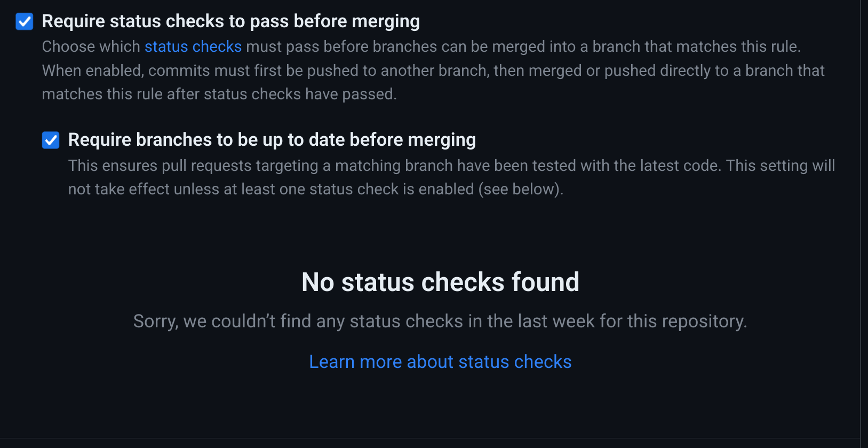
Task: Click the word 'merging' in the first heading
Action: (385, 21)
